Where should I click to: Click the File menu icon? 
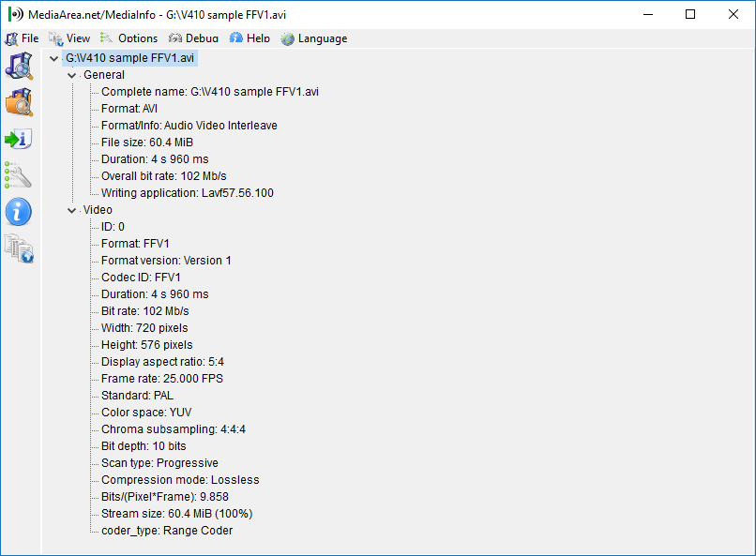point(11,38)
